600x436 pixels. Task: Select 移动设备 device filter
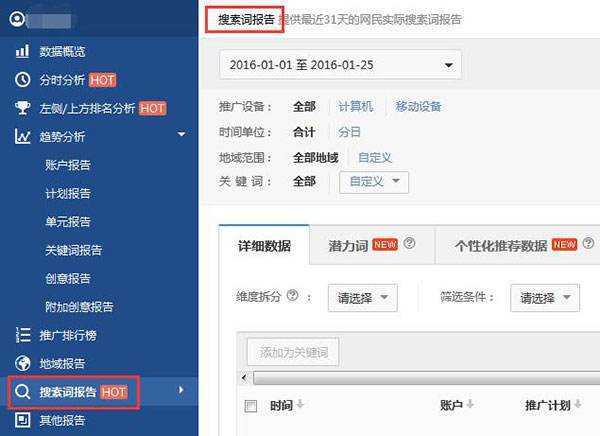coord(418,106)
